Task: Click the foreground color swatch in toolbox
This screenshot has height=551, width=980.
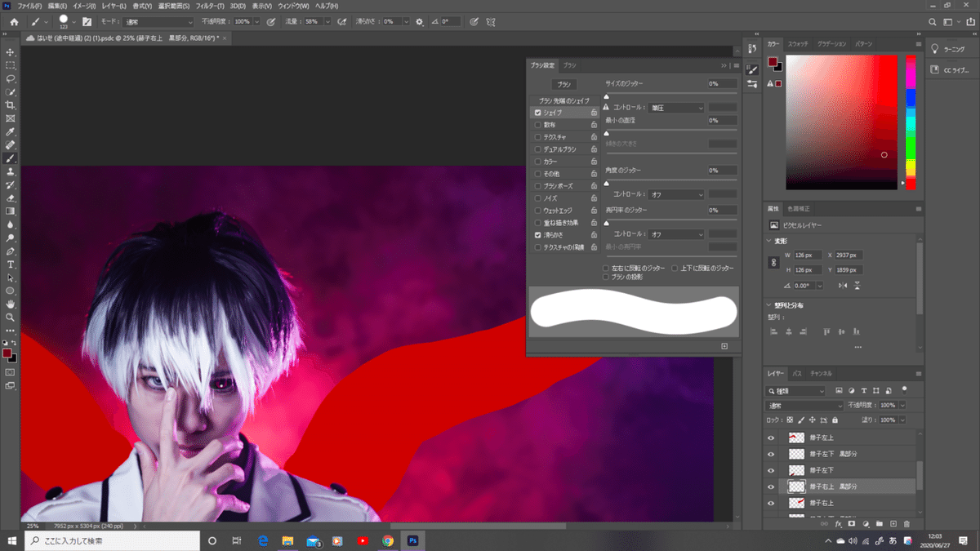Action: tap(8, 354)
